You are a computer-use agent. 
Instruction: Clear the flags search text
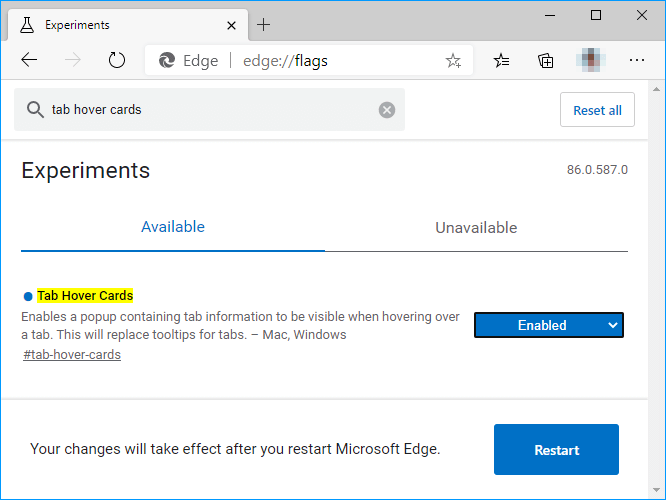point(387,110)
